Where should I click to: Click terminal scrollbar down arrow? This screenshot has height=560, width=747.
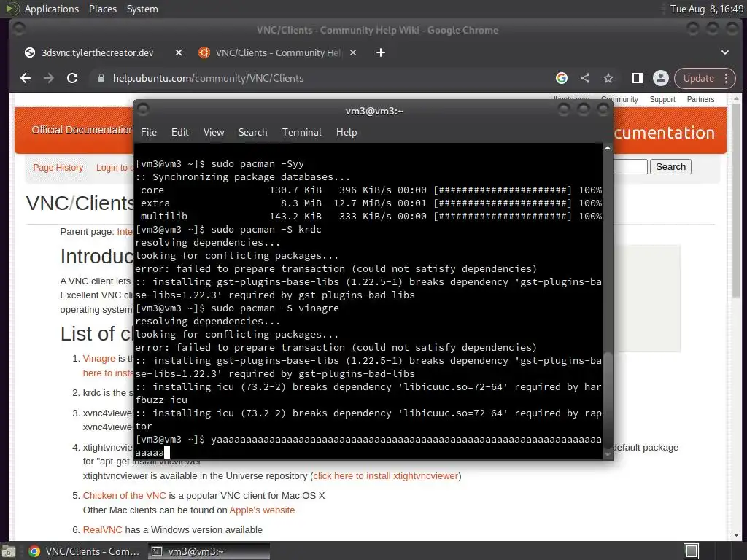pyautogui.click(x=608, y=454)
